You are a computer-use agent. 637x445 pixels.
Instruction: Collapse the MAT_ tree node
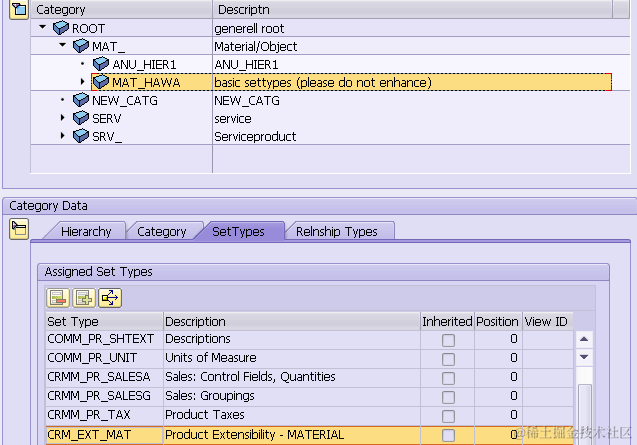(x=63, y=45)
